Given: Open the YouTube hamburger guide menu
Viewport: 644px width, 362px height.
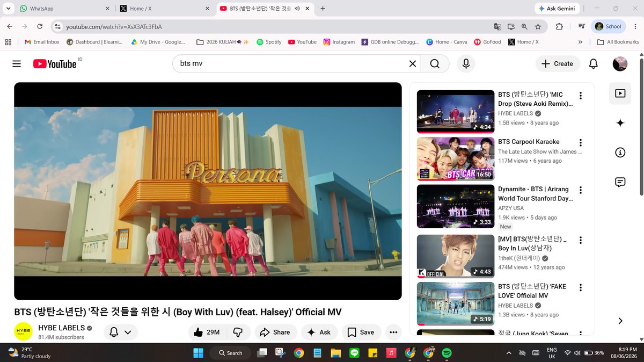Looking at the screenshot, I should click(17, 63).
